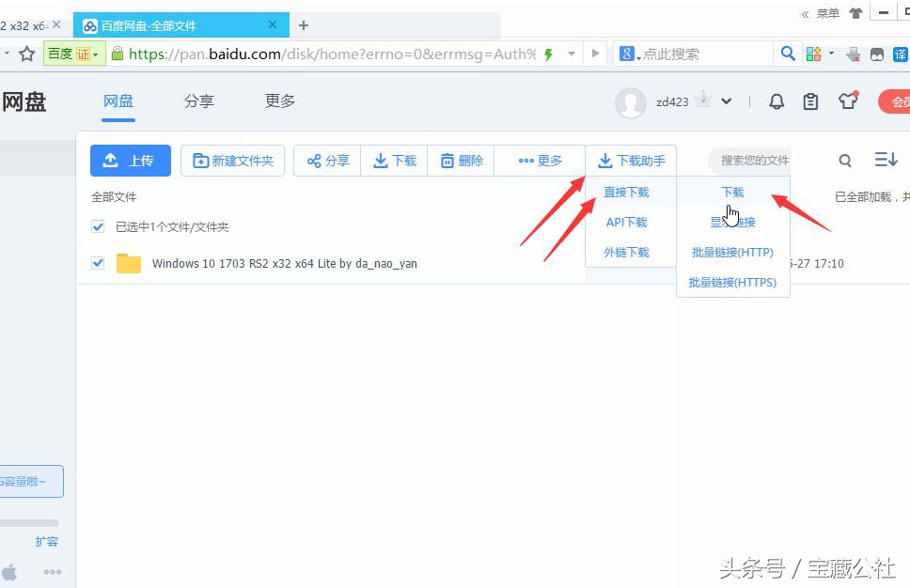Click the 删除 delete icon in the toolbar
The image size is (910, 588).
449,161
